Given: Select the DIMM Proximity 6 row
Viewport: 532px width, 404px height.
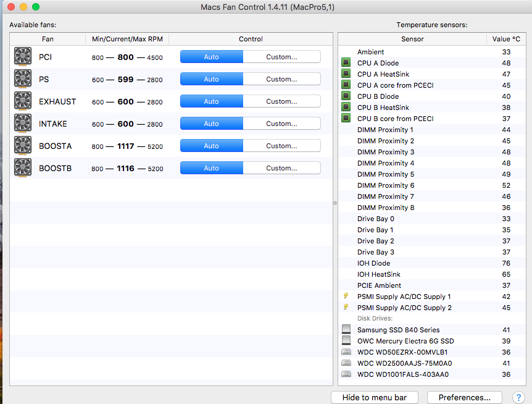Looking at the screenshot, I should click(432, 185).
